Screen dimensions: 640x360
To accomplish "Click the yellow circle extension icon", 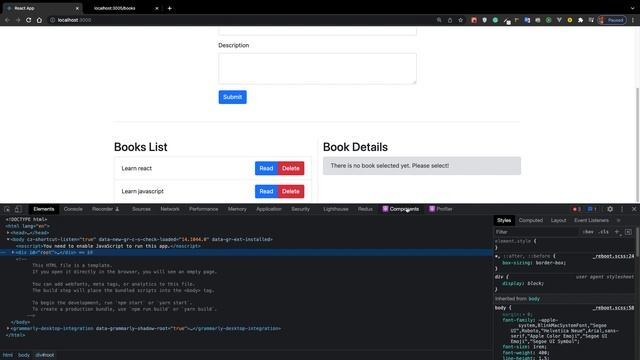I will [x=570, y=20].
